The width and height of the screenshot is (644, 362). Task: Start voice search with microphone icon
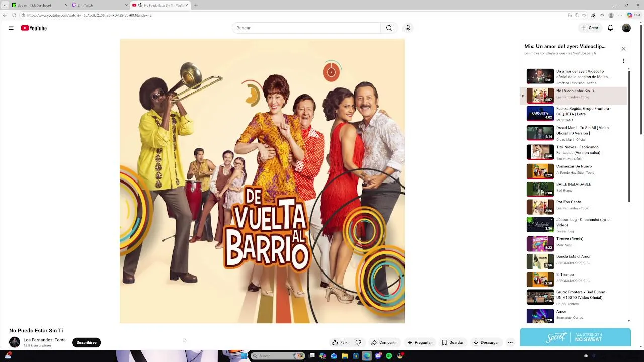(x=408, y=28)
